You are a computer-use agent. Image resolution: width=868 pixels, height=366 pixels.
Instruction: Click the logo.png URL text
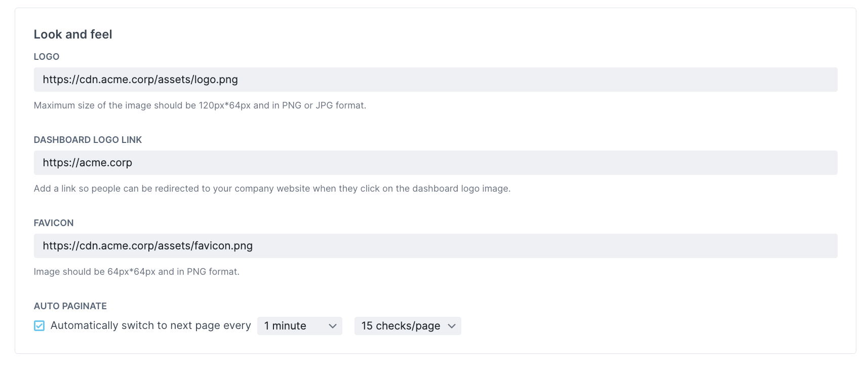click(x=140, y=80)
